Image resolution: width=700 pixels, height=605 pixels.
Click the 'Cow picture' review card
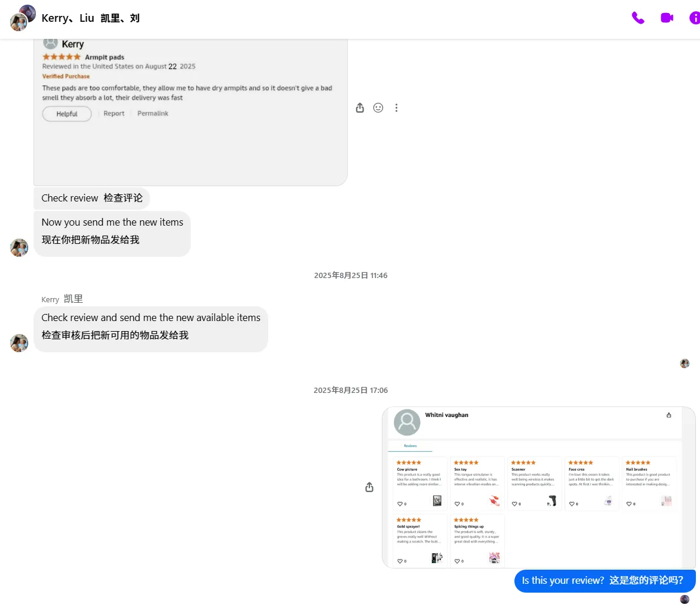[x=420, y=484]
